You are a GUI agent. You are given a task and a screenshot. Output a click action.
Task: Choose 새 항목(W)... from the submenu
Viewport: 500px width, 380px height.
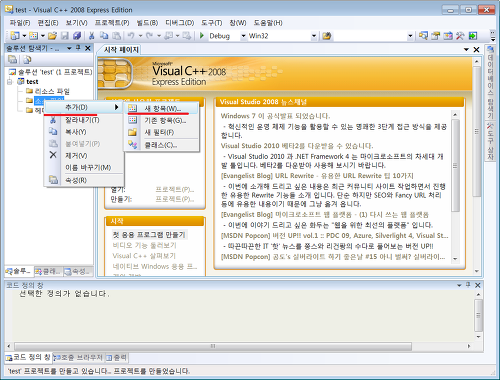click(x=162, y=109)
